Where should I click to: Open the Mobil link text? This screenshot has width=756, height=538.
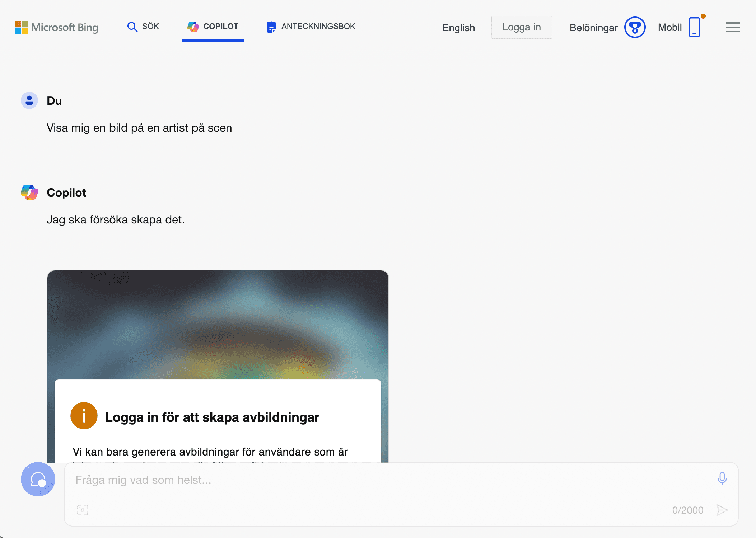[x=669, y=28]
